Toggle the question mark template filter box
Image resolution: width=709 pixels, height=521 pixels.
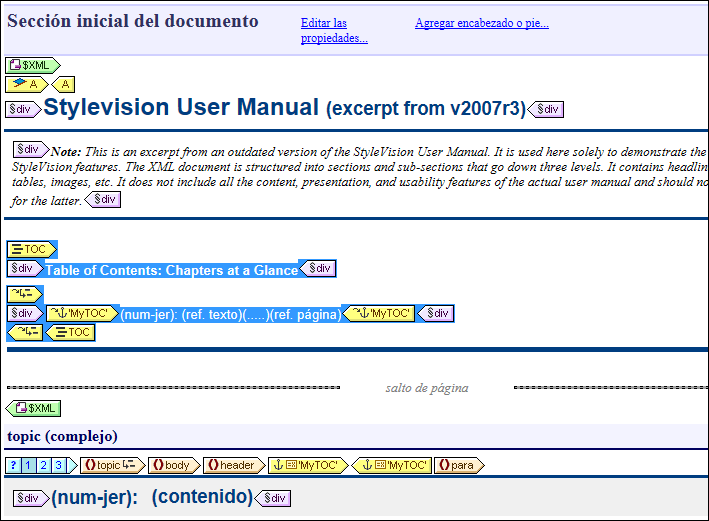coord(13,465)
